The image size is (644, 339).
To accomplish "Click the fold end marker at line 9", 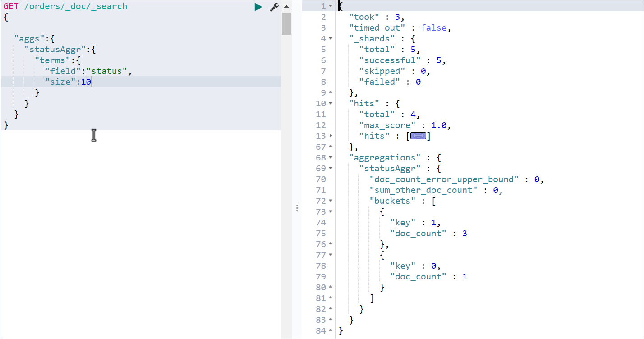I will coord(331,93).
